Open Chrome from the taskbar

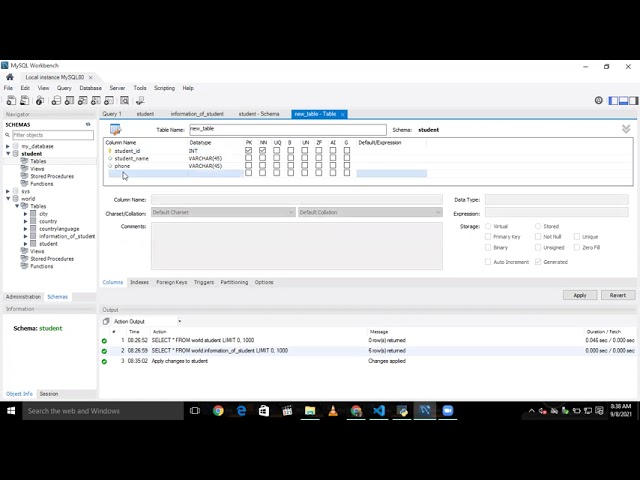(x=218, y=411)
